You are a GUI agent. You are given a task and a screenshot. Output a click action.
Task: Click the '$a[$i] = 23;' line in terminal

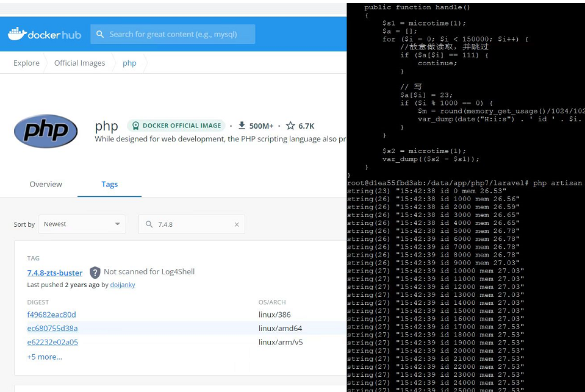point(426,95)
